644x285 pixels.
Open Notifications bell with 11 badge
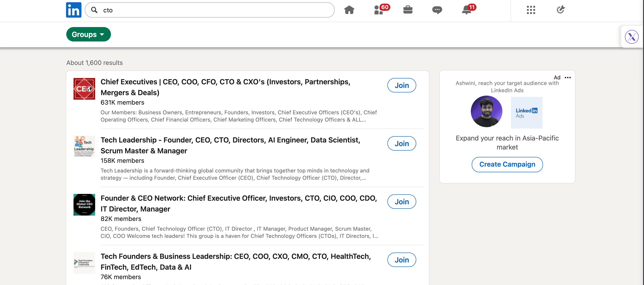(x=467, y=10)
